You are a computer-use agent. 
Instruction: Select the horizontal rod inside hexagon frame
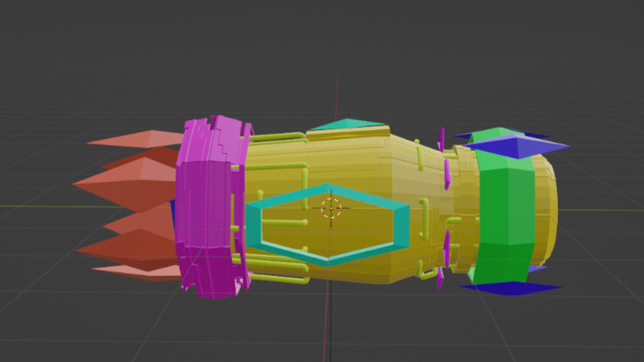tap(285, 223)
